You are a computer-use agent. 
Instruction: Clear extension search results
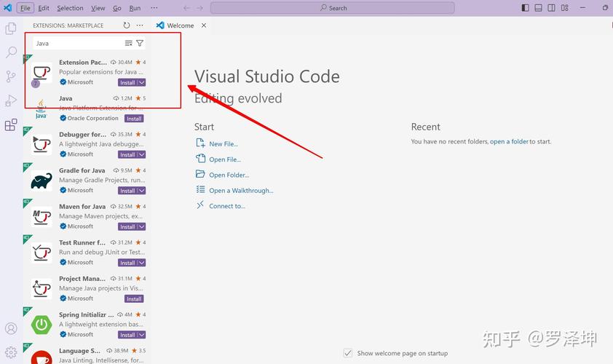click(129, 43)
